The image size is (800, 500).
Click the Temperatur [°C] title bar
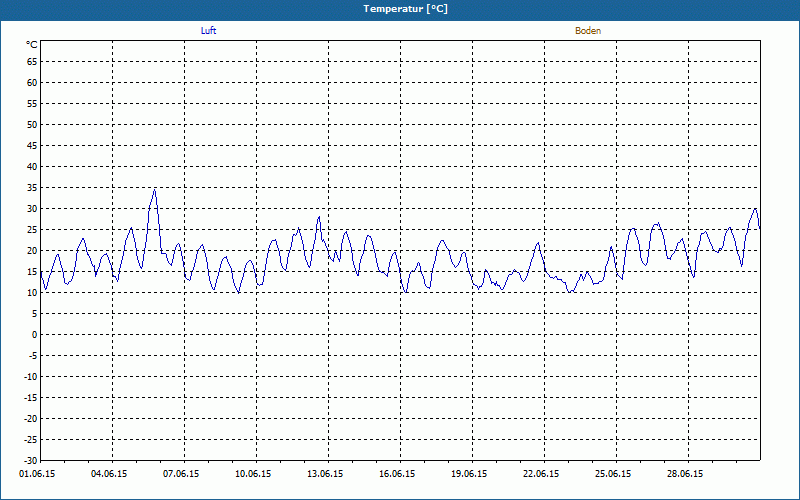point(400,9)
